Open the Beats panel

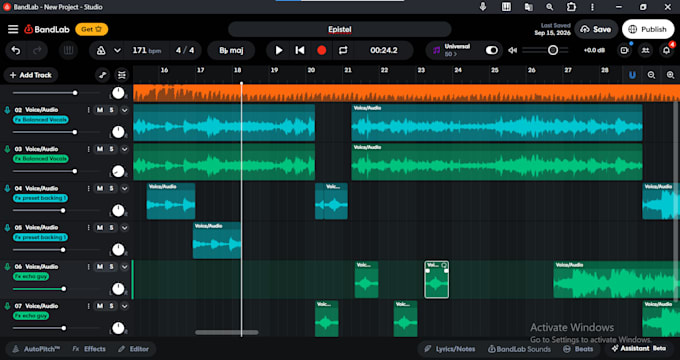click(578, 349)
